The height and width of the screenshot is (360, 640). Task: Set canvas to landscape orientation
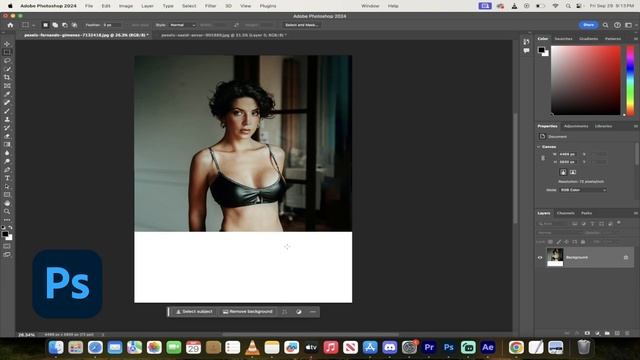[573, 172]
